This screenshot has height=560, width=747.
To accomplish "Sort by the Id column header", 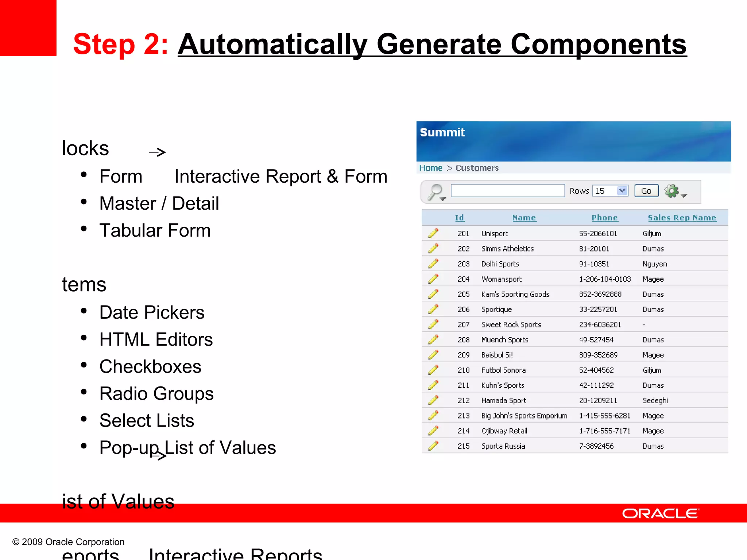I will tap(460, 218).
